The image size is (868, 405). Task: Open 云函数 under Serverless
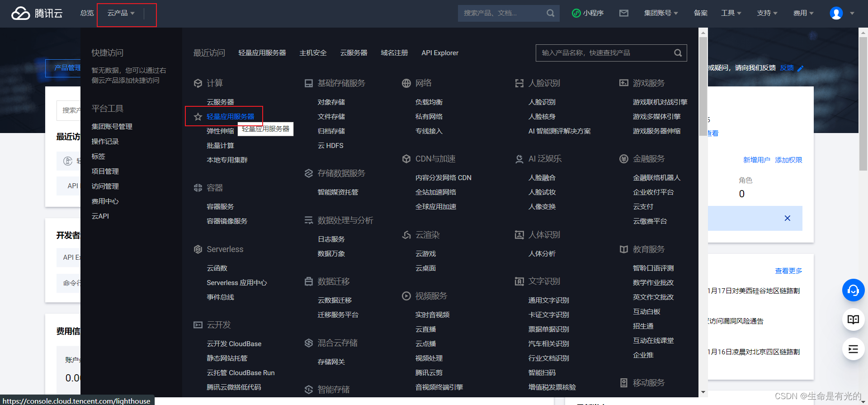[217, 268]
